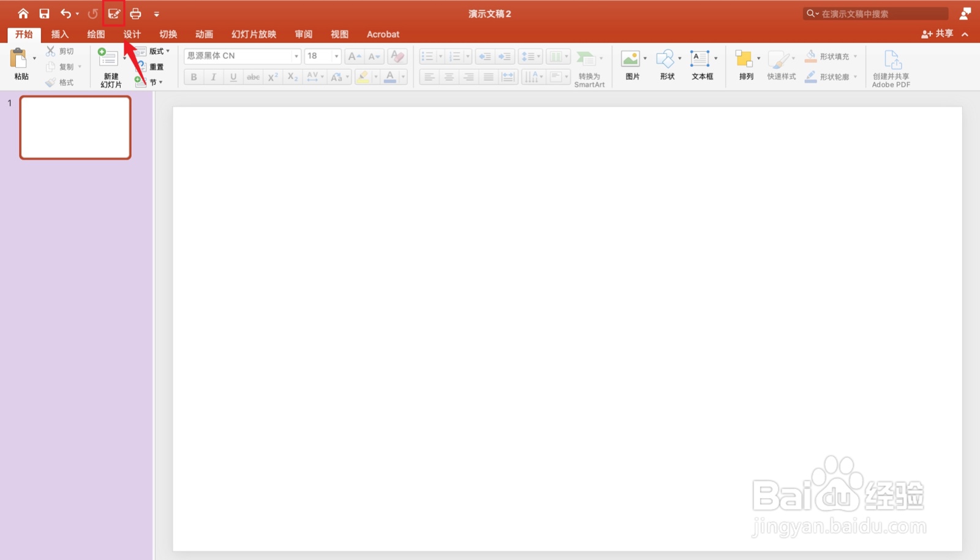Print the presentation via printer icon
This screenshot has height=560, width=980.
click(135, 13)
